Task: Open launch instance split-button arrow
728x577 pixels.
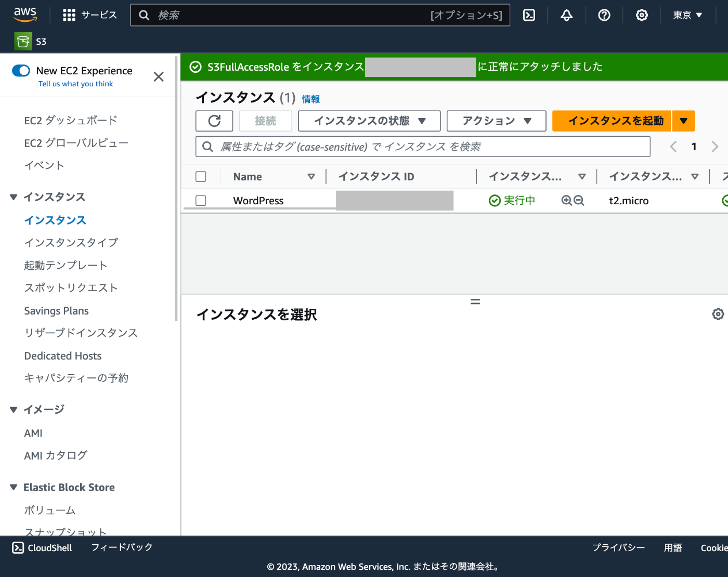Action: 684,121
